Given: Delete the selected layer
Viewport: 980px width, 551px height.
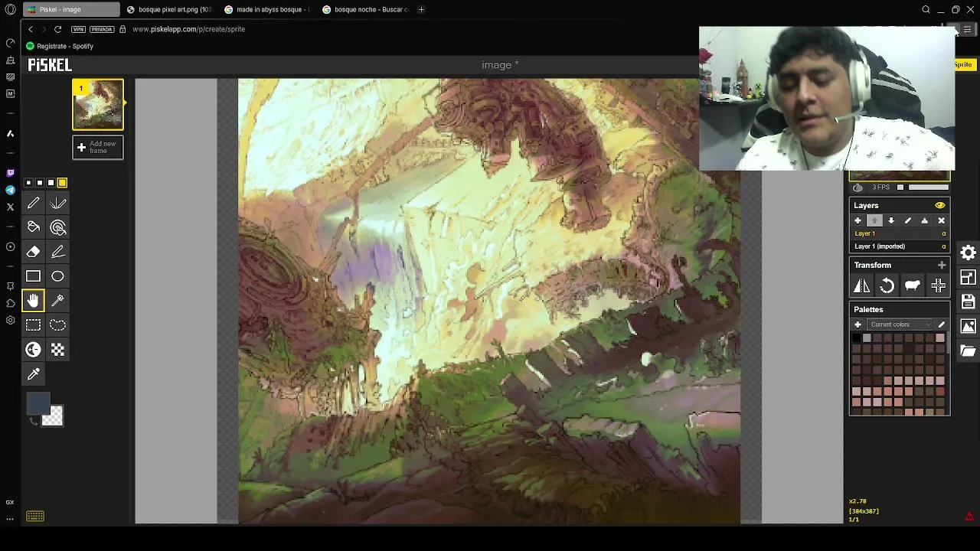Looking at the screenshot, I should pos(941,220).
